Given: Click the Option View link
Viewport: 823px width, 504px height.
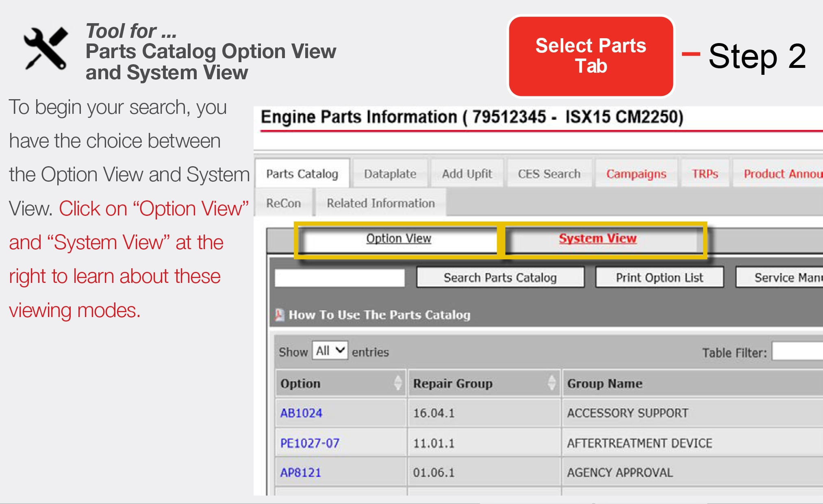Looking at the screenshot, I should (x=398, y=239).
